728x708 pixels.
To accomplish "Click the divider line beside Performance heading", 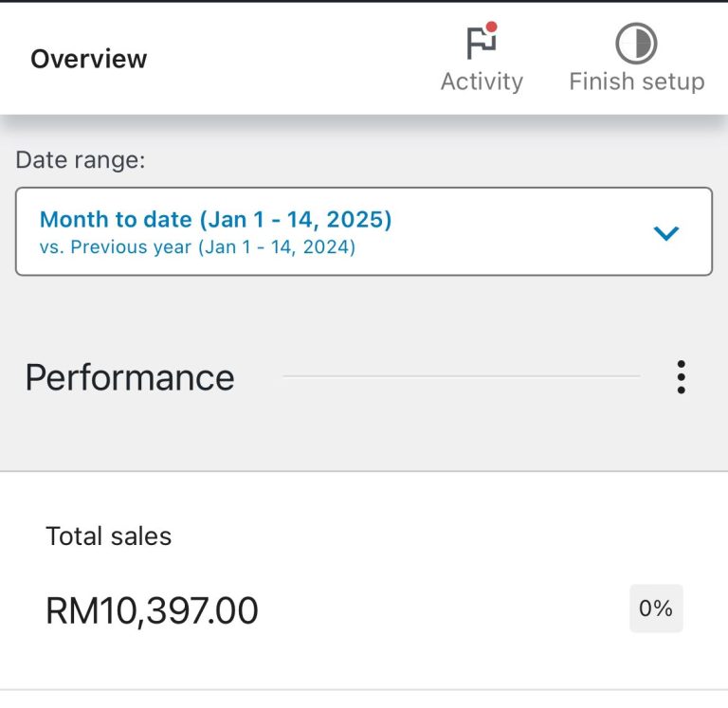I will point(461,377).
